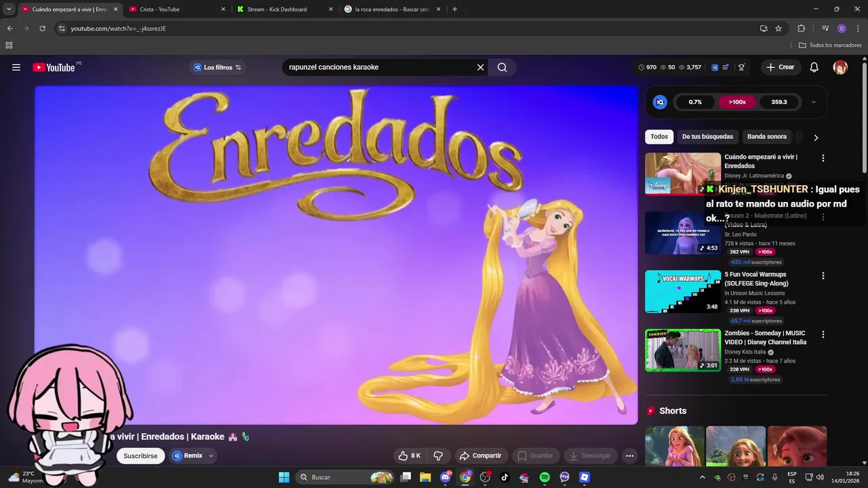Open the video's three-dot more actions
Viewport: 868px width, 488px height.
point(629,455)
